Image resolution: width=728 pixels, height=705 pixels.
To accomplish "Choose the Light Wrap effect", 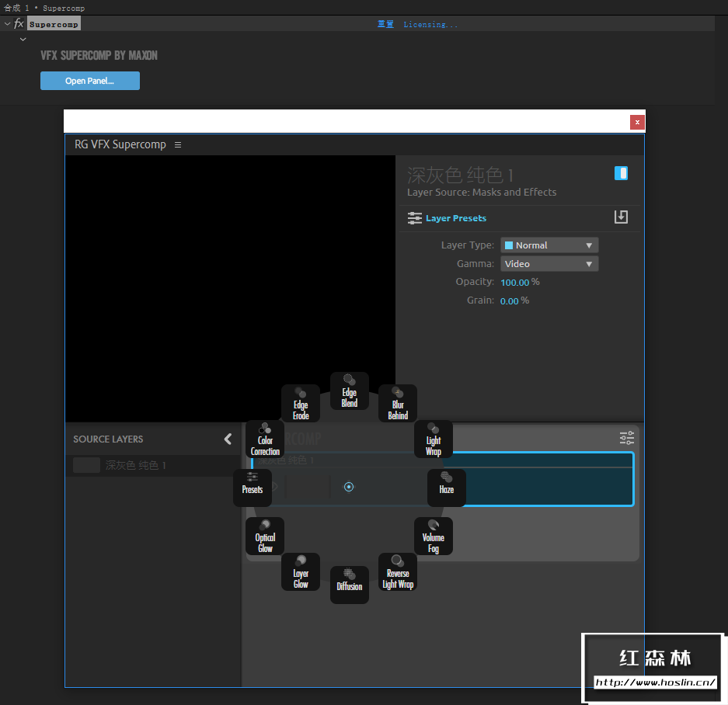I will click(x=433, y=439).
